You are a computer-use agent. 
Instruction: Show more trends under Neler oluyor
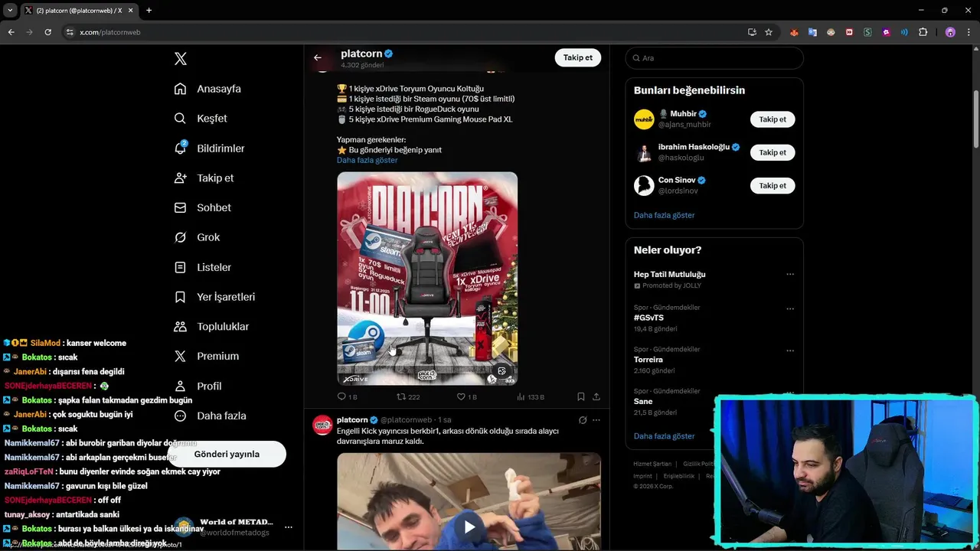click(x=664, y=436)
